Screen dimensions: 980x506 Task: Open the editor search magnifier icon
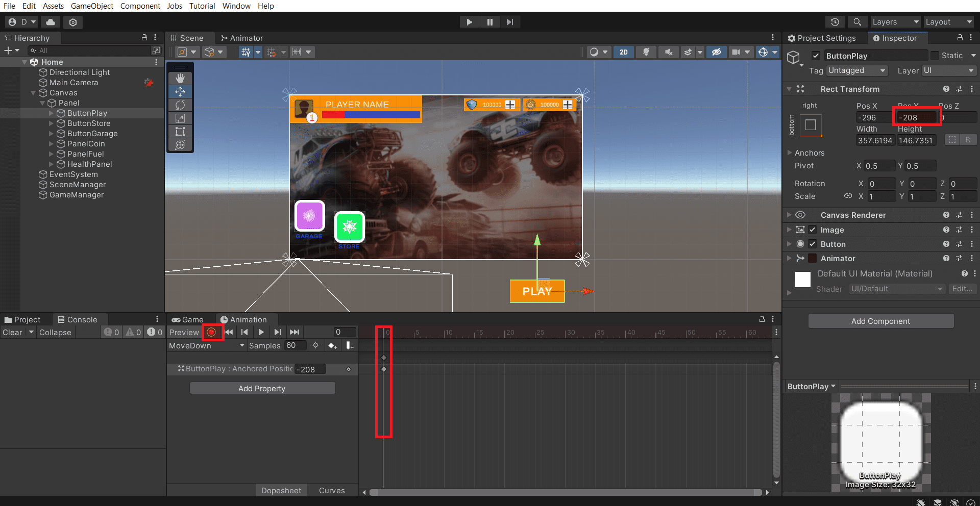[x=857, y=22]
